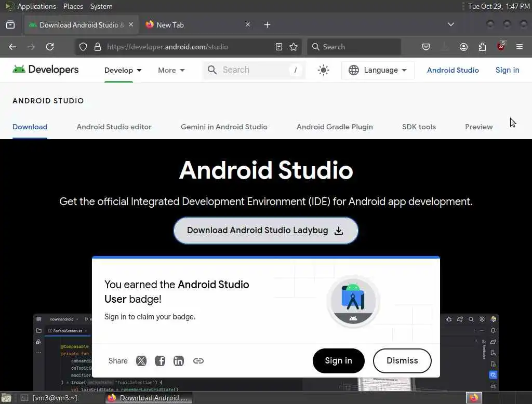
Task: Click the date and time clock
Action: [x=499, y=6]
